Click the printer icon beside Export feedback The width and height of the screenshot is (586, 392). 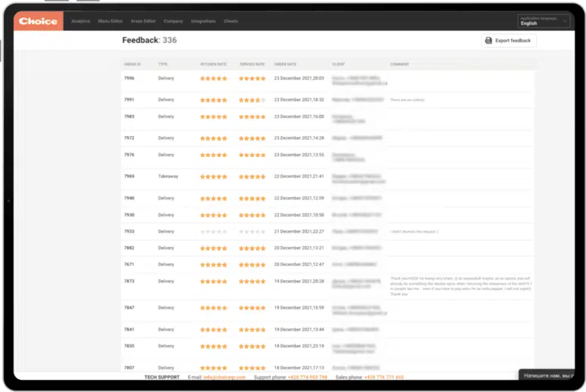(x=488, y=40)
